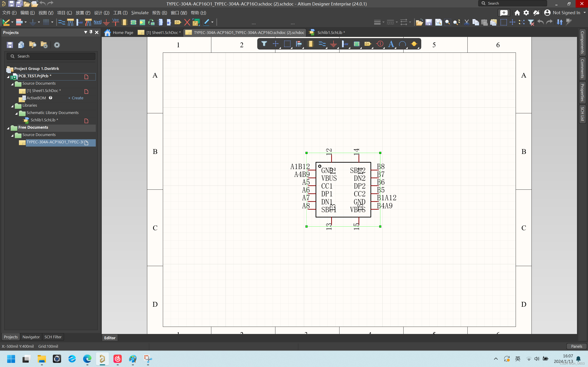Open the grid settings dropdown arrow
588x367 pixels.
52,22
